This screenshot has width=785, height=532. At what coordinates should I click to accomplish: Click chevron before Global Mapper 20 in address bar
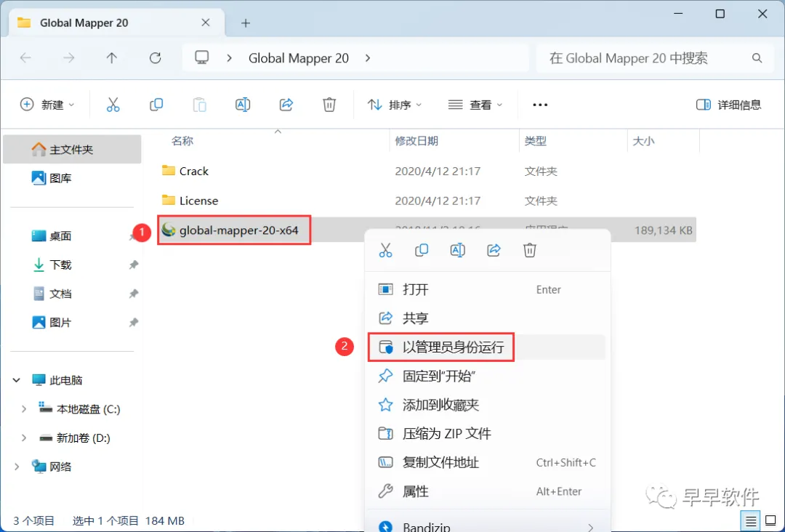(x=229, y=58)
